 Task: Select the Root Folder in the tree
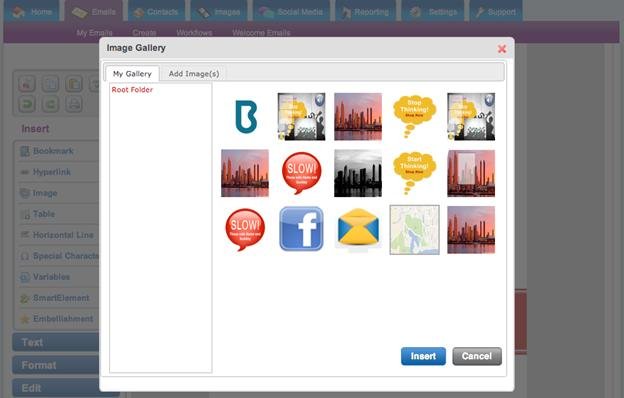point(132,90)
